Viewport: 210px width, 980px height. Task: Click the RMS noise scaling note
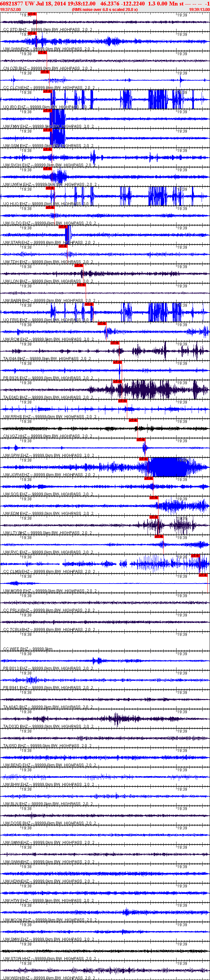point(105,9)
